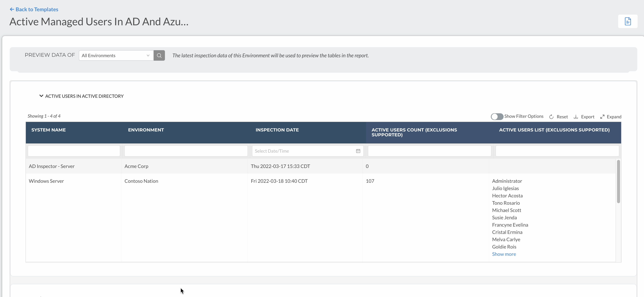
Task: Click the Select Date/Time filter field
Action: [303, 151]
